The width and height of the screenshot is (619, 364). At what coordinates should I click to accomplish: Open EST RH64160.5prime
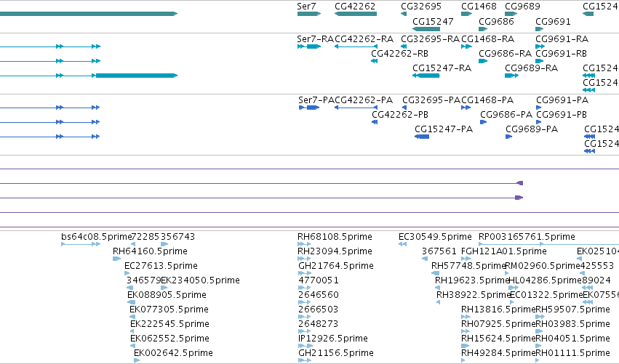(150, 251)
